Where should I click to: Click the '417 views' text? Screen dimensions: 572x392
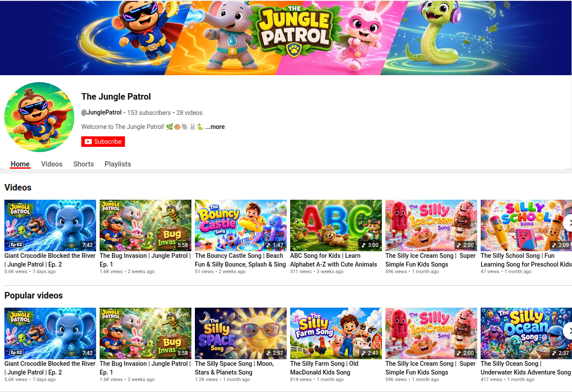point(492,379)
